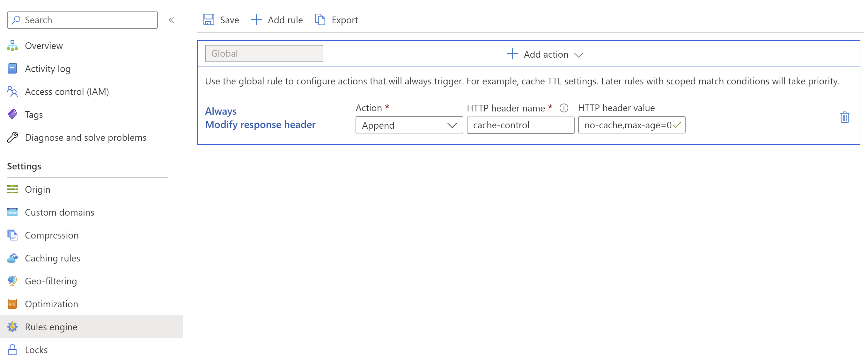Open the Origin settings
The height and width of the screenshot is (364, 868).
click(37, 189)
